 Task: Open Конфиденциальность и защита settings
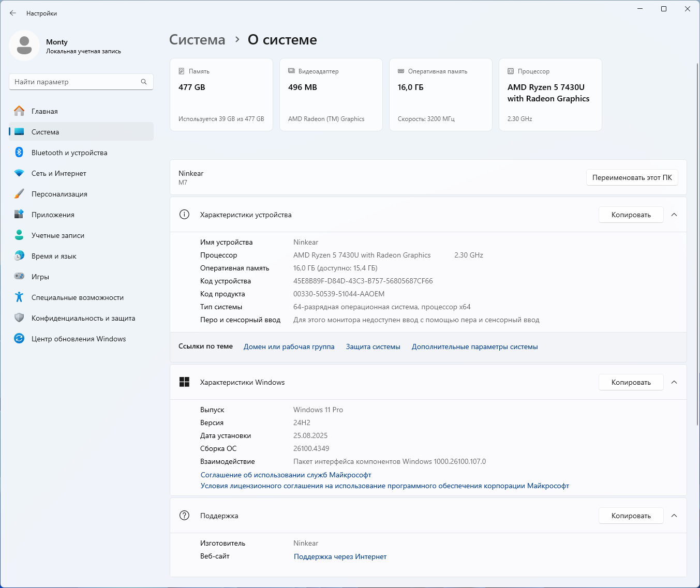pos(81,318)
